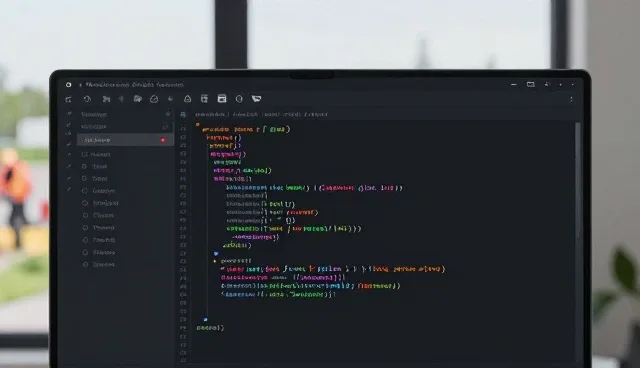Image resolution: width=640 pixels, height=368 pixels.
Task: Open the folder icon in the toolbar
Action: tap(138, 99)
